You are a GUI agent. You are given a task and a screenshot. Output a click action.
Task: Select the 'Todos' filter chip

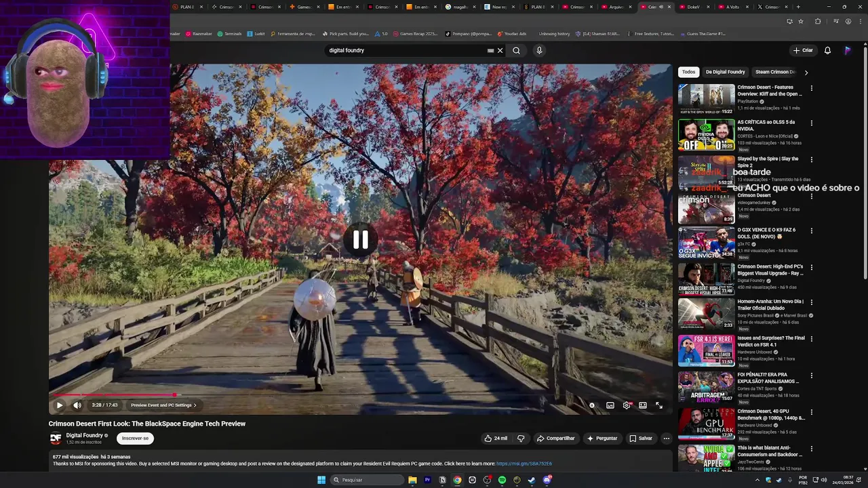pos(689,72)
